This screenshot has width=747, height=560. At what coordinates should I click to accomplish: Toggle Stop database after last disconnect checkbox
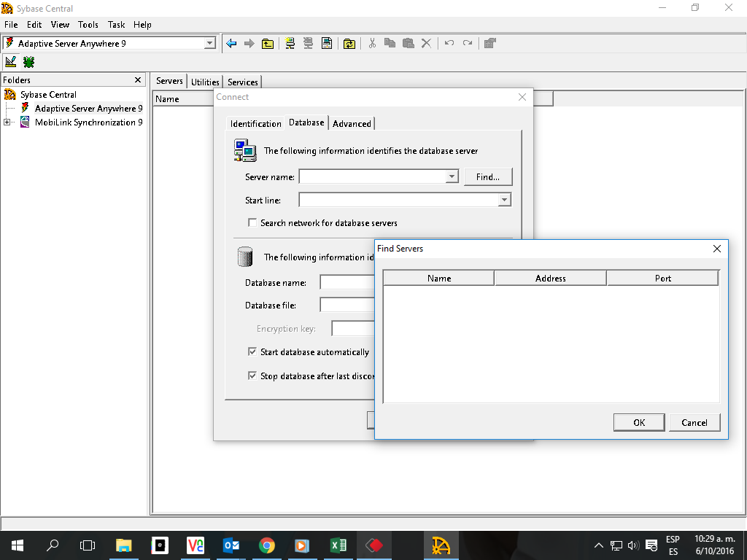pos(252,376)
